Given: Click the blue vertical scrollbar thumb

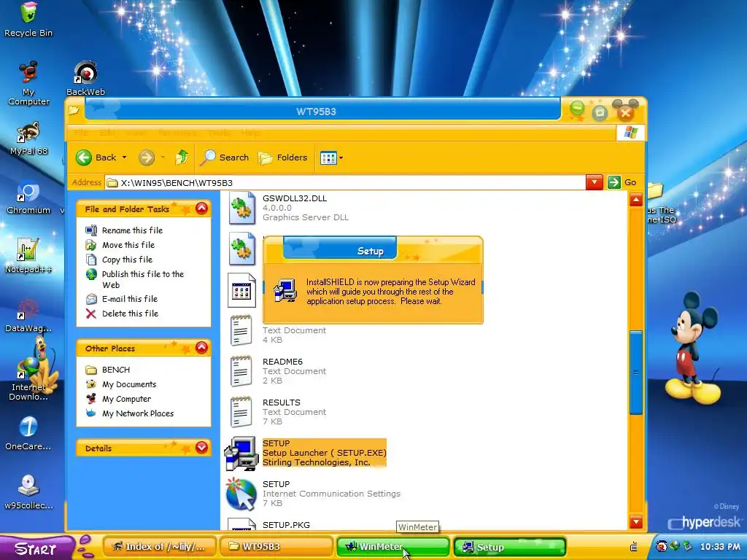Looking at the screenshot, I should tap(636, 373).
